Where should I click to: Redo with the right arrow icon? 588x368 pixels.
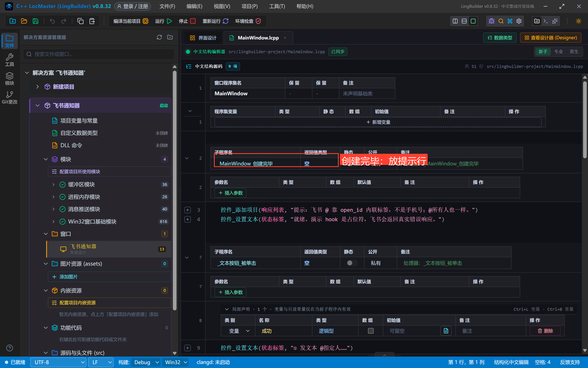tap(64, 21)
